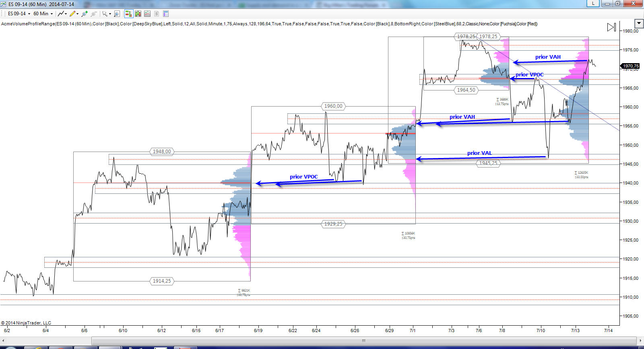Screen dimensions: 644x349
Task: Click the left arrow of horizontal scrollbar
Action: click(3, 340)
